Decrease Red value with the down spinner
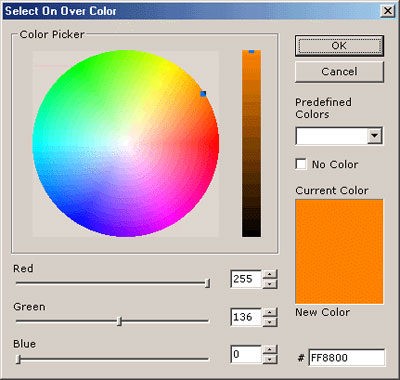 coord(270,284)
